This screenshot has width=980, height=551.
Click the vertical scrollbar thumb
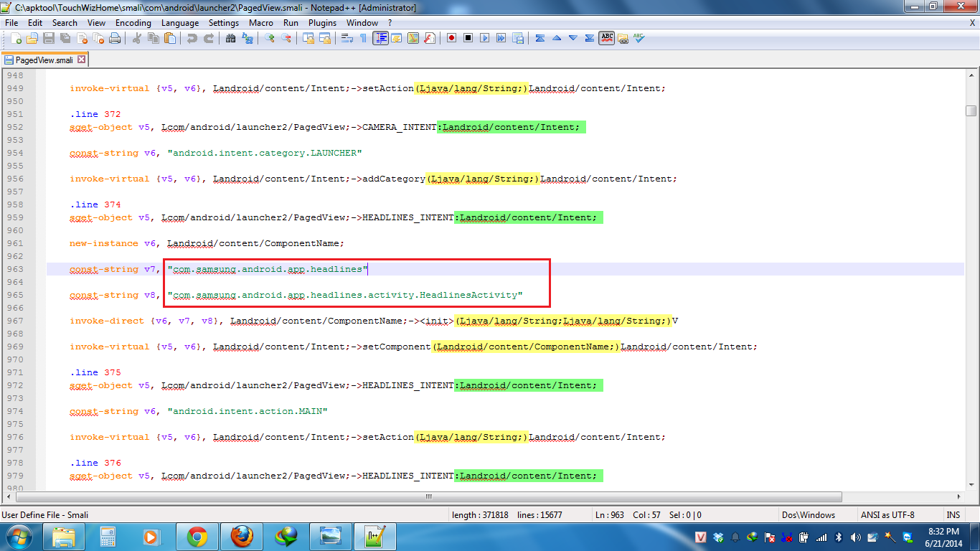pyautogui.click(x=971, y=110)
